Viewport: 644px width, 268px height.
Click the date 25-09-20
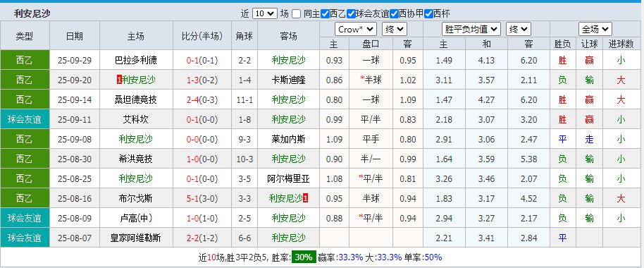pyautogui.click(x=75, y=80)
